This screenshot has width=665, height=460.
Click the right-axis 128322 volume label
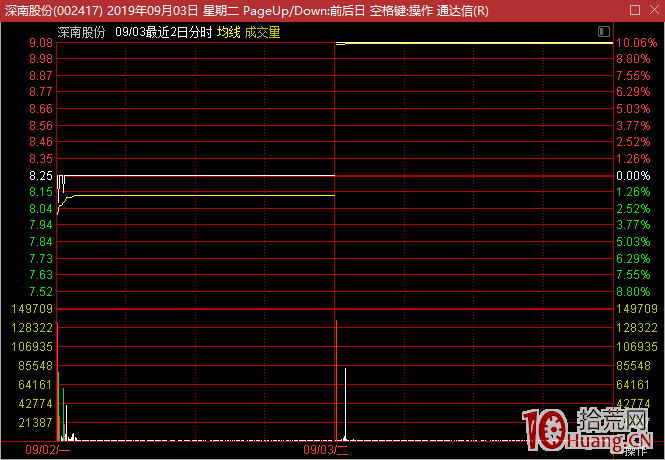point(637,328)
